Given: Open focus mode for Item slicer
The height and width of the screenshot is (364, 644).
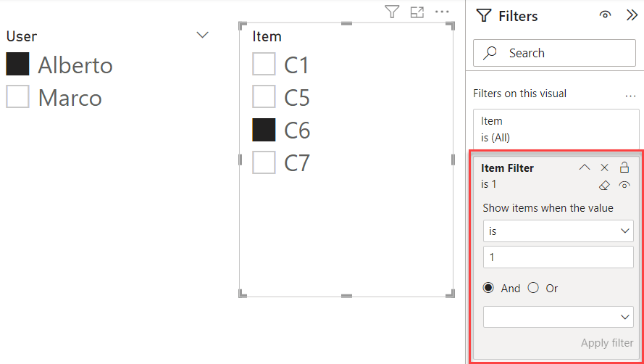Looking at the screenshot, I should (417, 12).
